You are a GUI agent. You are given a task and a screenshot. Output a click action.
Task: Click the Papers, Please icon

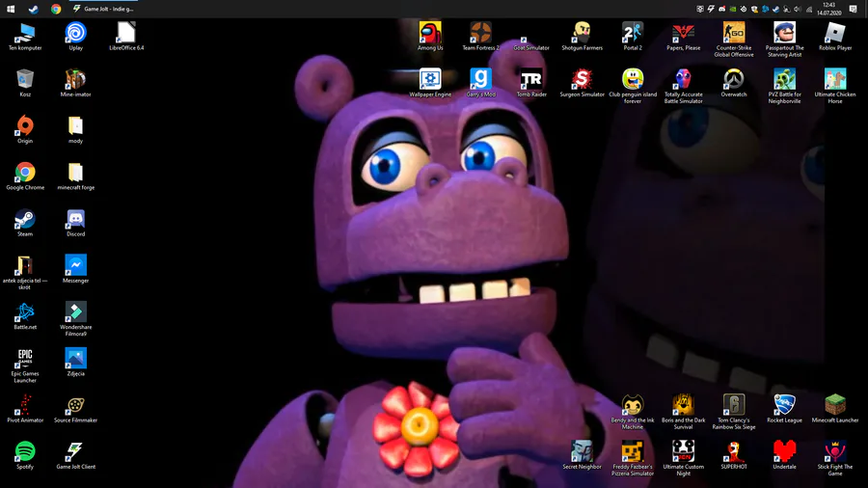click(x=683, y=37)
